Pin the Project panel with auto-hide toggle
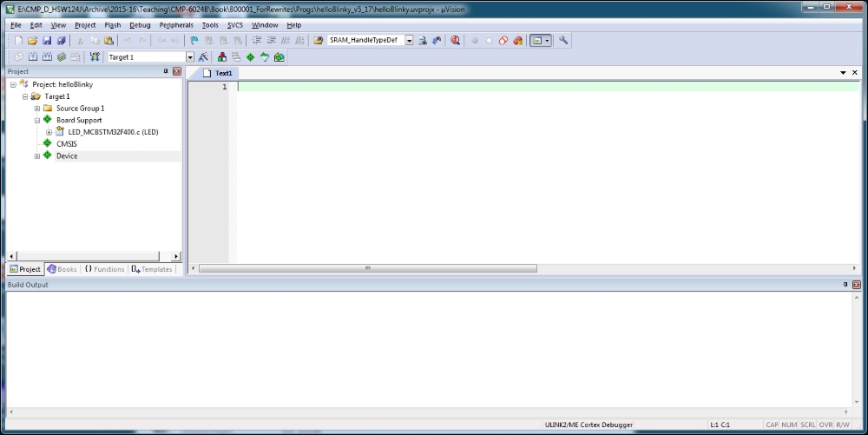This screenshot has width=868, height=435. (166, 71)
